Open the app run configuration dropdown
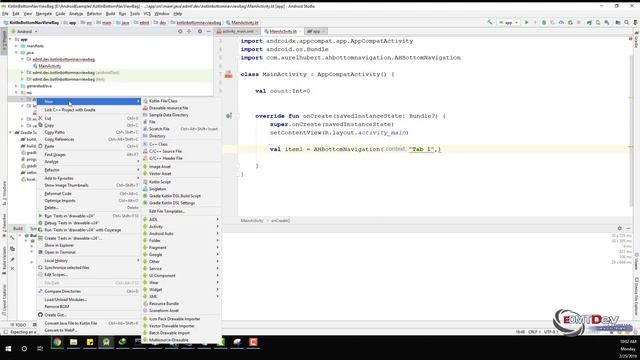The height and width of the screenshot is (360, 640). coord(508,22)
